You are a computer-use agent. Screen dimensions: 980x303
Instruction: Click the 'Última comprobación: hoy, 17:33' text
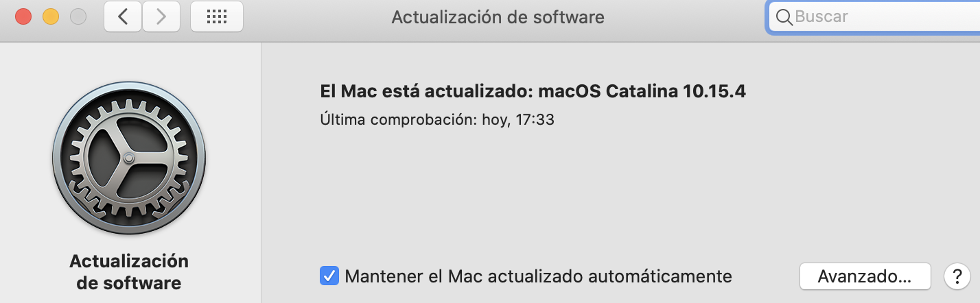click(437, 119)
